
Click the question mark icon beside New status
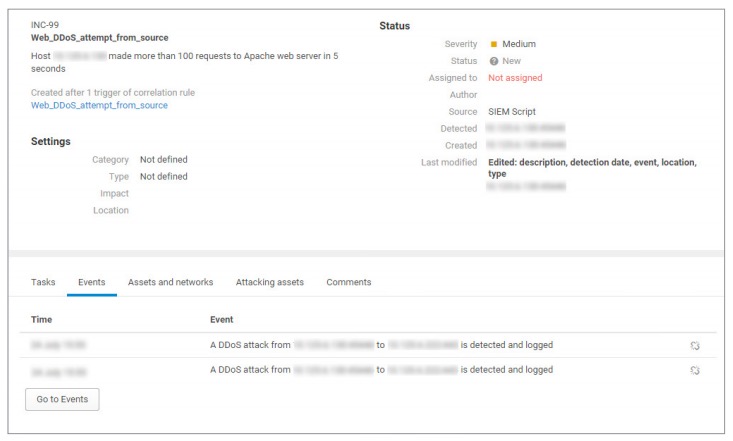click(494, 61)
